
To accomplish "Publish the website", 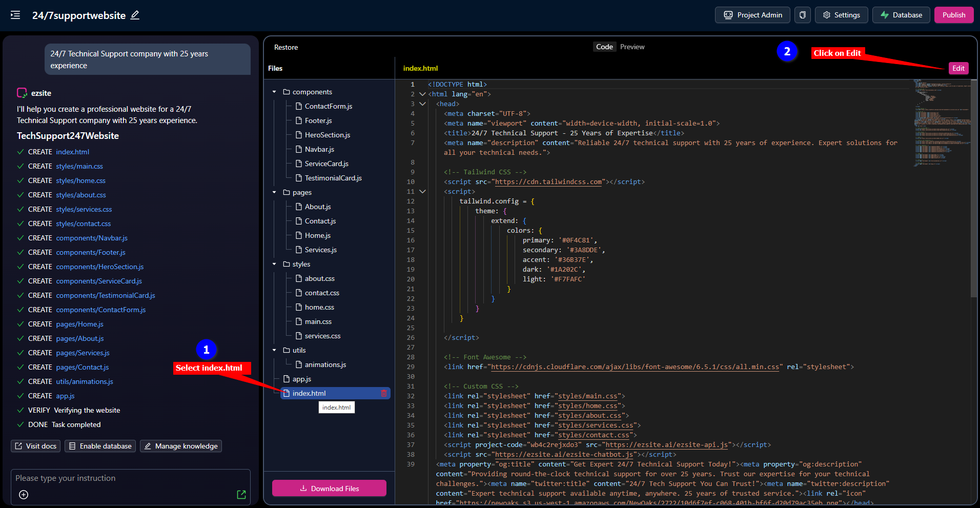I will (x=954, y=15).
